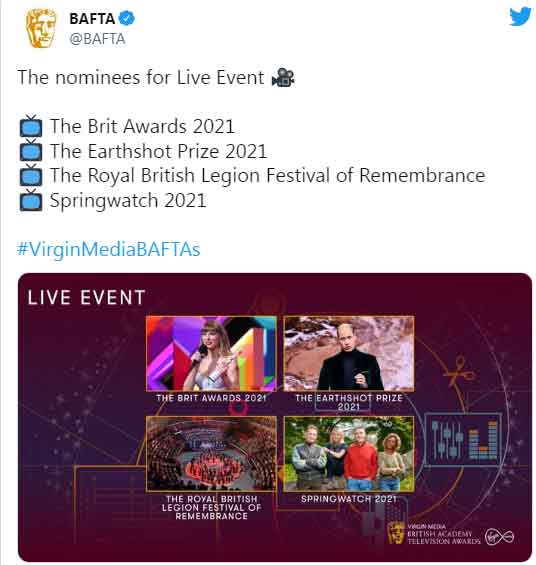Click TV emoji beside Royal British Legion Festival
Viewport: 536px width, 565px height.
pos(31,175)
